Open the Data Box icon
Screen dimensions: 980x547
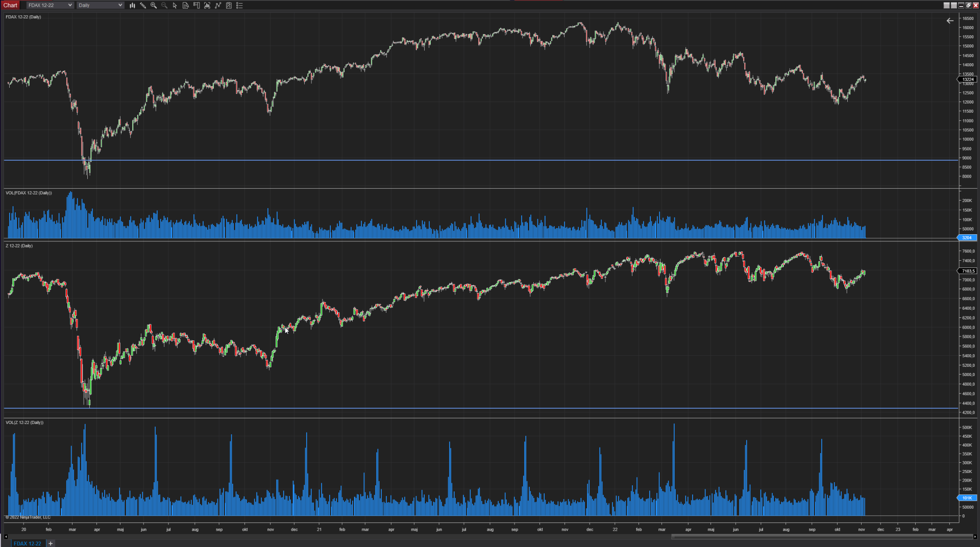185,5
